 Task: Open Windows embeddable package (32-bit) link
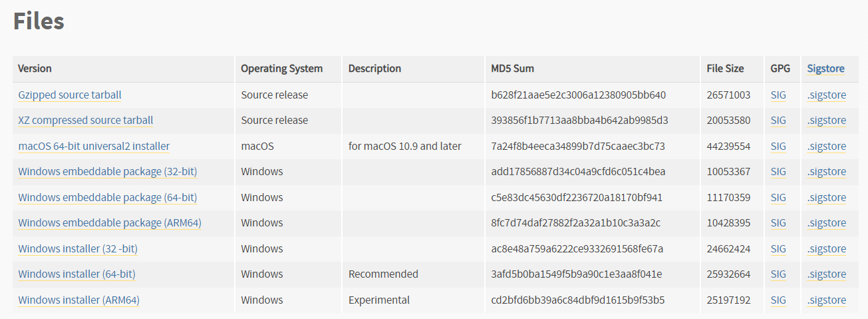point(108,172)
